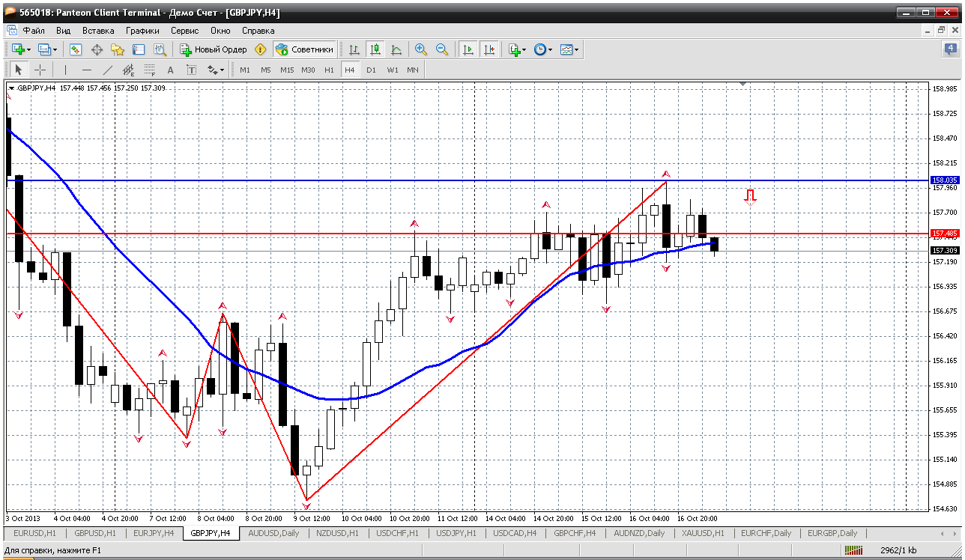
Task: Select the crosshair cursor tool
Action: coord(40,70)
